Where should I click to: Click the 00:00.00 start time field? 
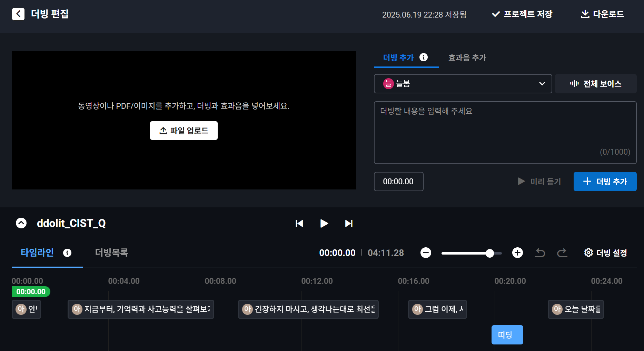tap(399, 182)
